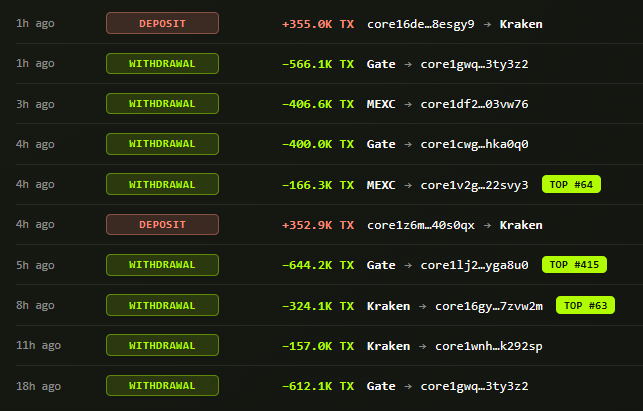Select Kraken in the -157.0K withdrawal row
The height and width of the screenshot is (411, 643).
[x=388, y=346]
